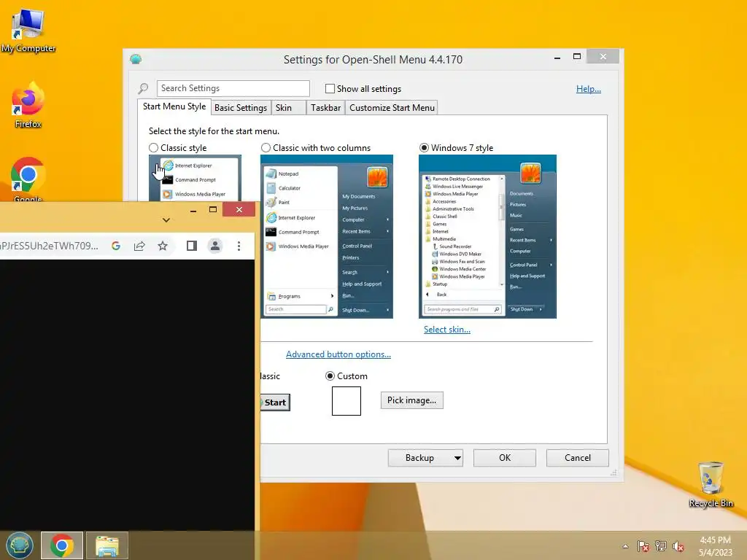The width and height of the screenshot is (747, 560).
Task: Select Classic with two columns option
Action: 266,147
